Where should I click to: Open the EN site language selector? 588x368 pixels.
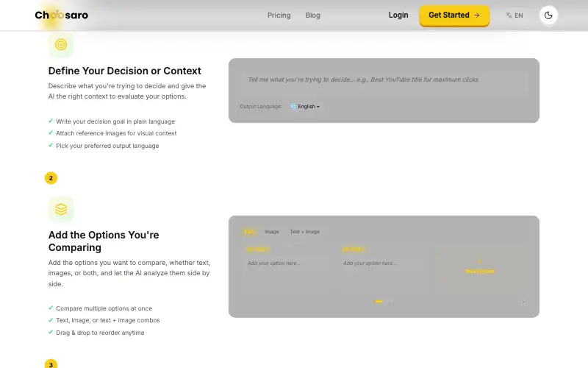click(x=514, y=15)
